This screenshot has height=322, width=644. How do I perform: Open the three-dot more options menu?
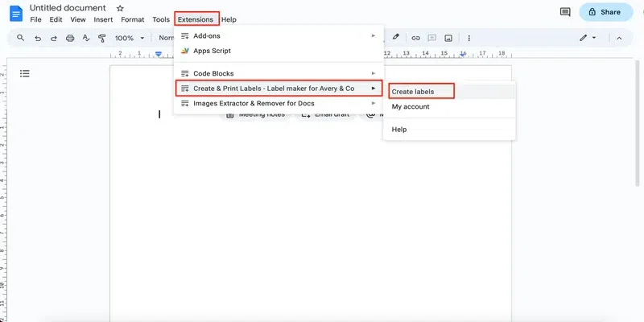(469, 38)
